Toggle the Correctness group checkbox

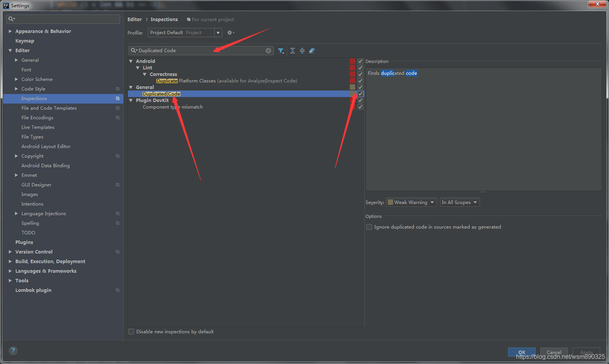pyautogui.click(x=360, y=74)
